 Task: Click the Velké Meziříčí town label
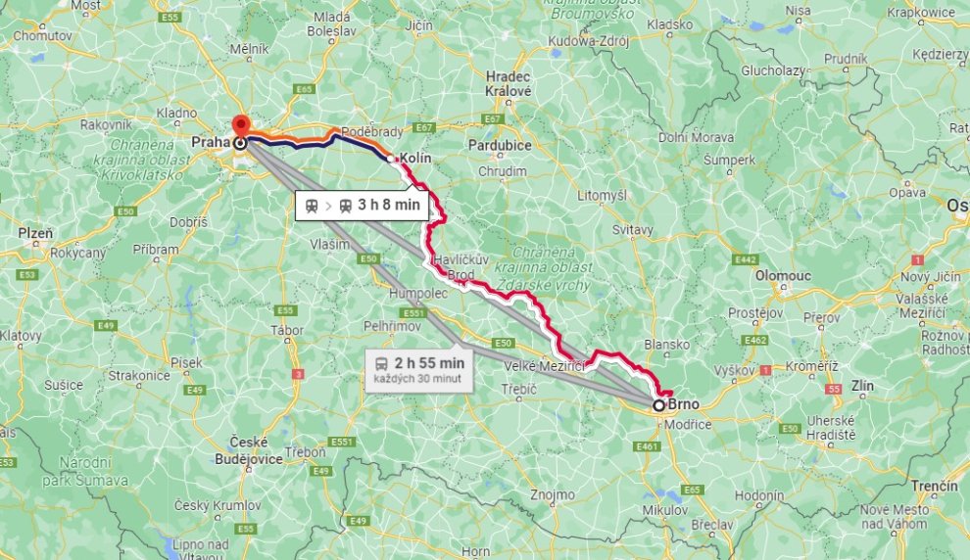[x=544, y=366]
